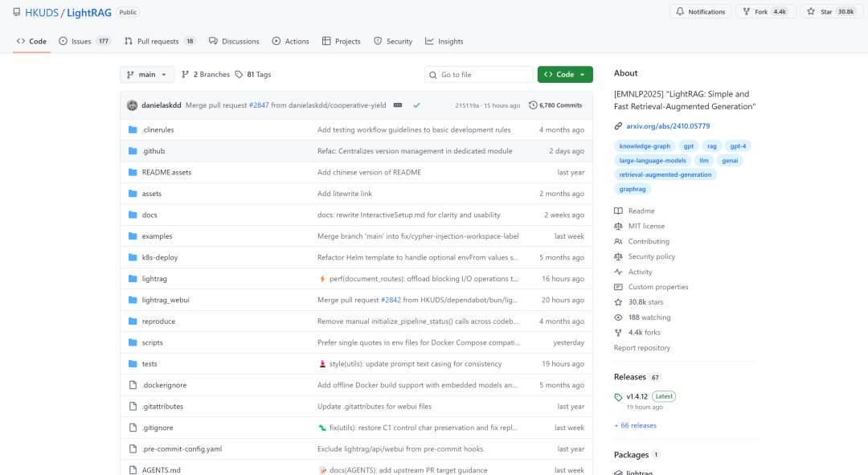The width and height of the screenshot is (868, 475).
Task: Click the MIT license scale icon
Action: [x=618, y=226]
